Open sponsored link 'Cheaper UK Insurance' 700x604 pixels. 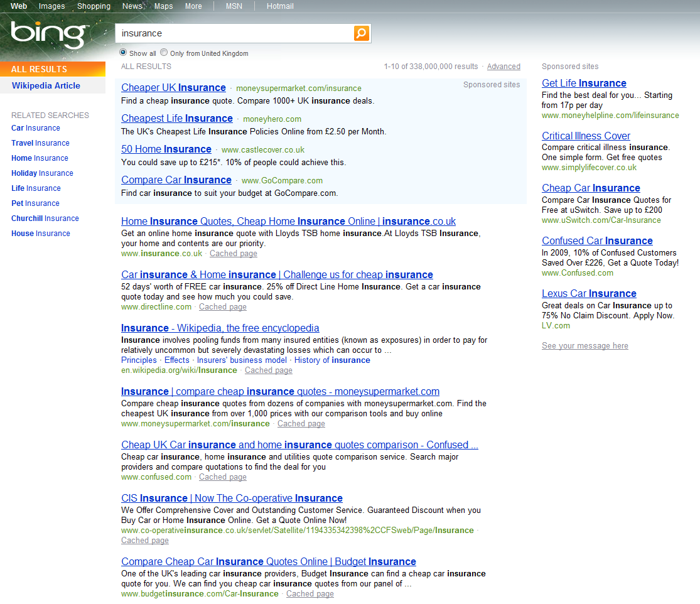click(174, 87)
